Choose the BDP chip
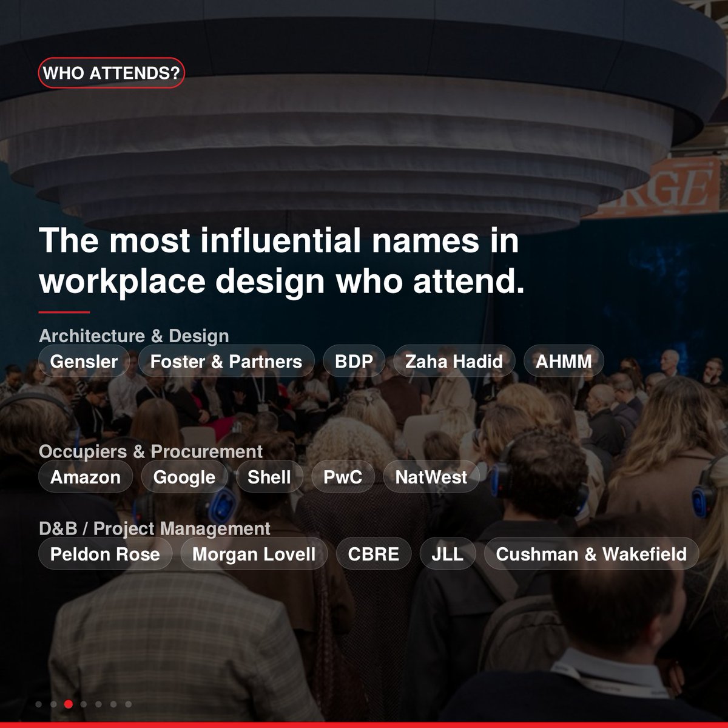The width and height of the screenshot is (728, 728). 354,361
